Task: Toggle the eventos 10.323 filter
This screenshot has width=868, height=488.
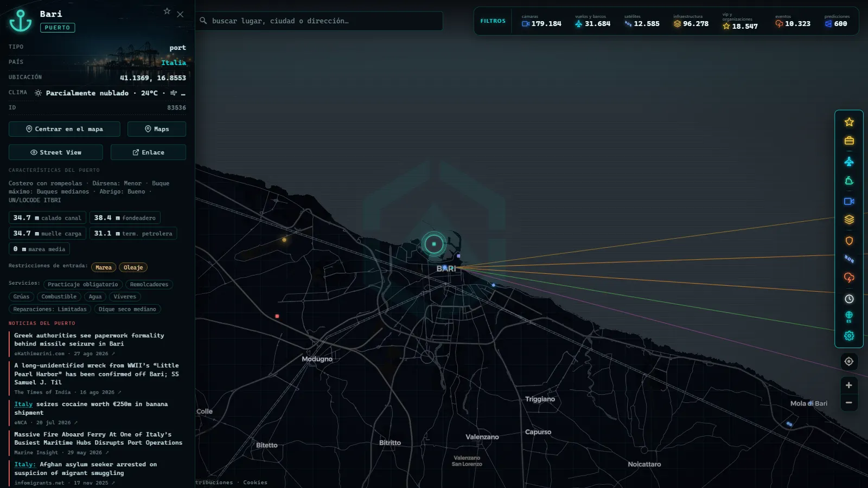Action: 793,21
